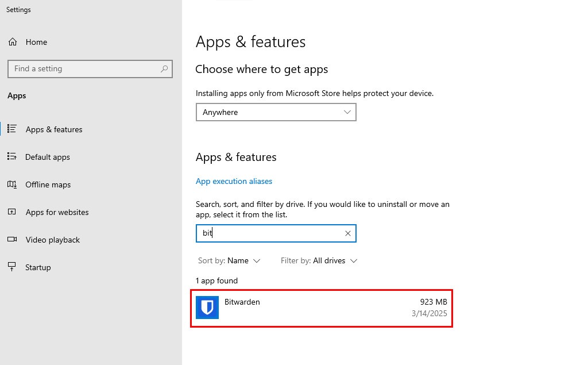Open the Filter by All drives dropdown

[319, 260]
